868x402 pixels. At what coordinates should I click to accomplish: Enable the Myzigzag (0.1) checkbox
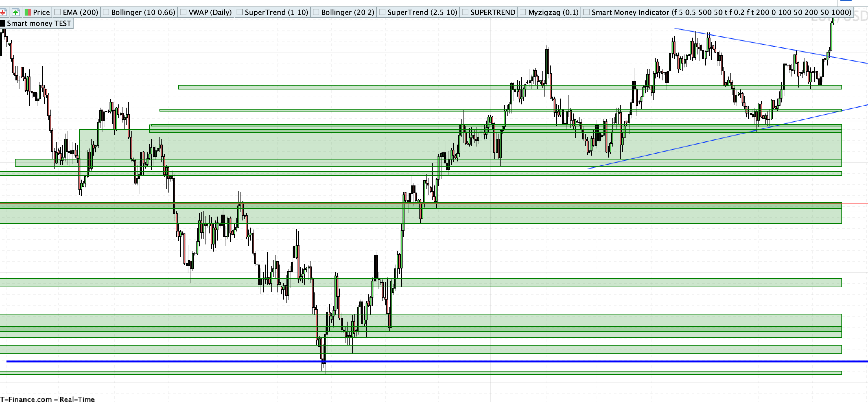click(x=523, y=12)
